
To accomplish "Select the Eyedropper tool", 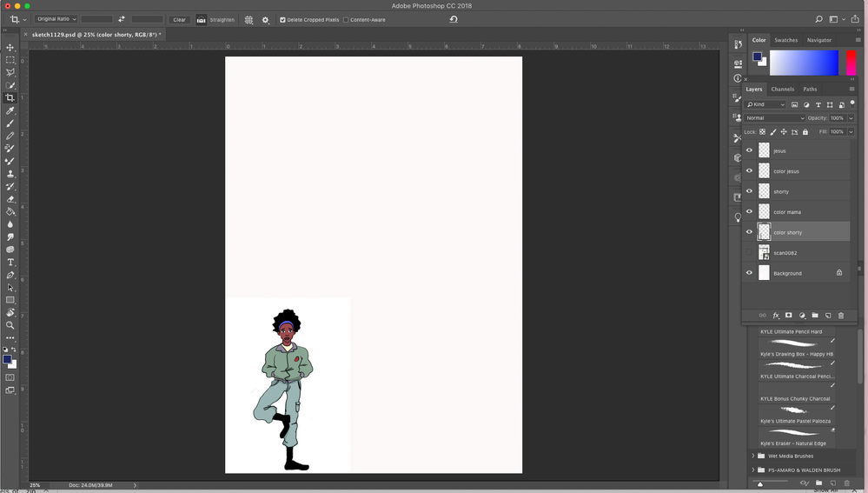I will pyautogui.click(x=10, y=110).
